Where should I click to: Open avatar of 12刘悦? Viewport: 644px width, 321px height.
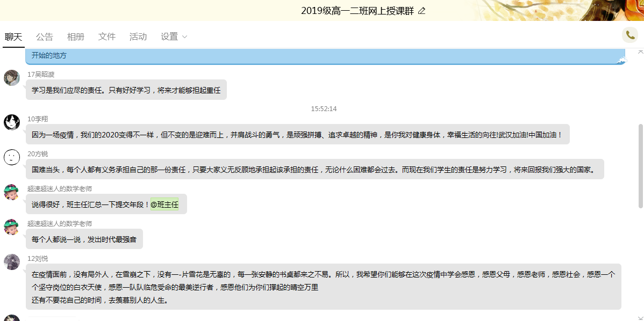click(x=12, y=261)
